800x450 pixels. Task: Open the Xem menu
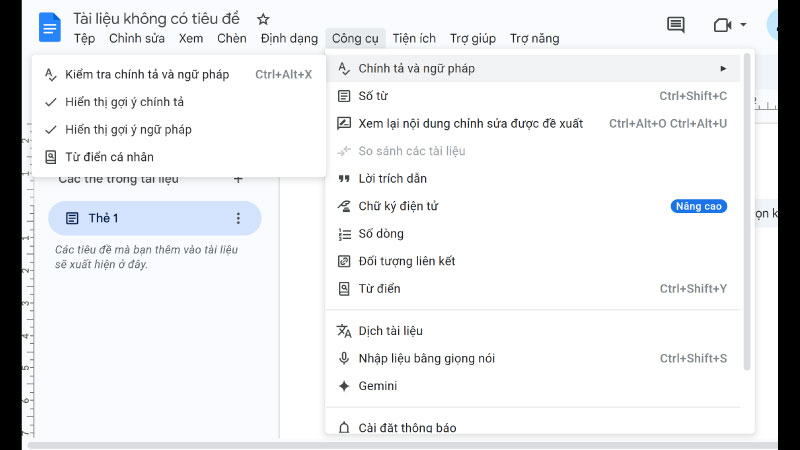tap(191, 38)
